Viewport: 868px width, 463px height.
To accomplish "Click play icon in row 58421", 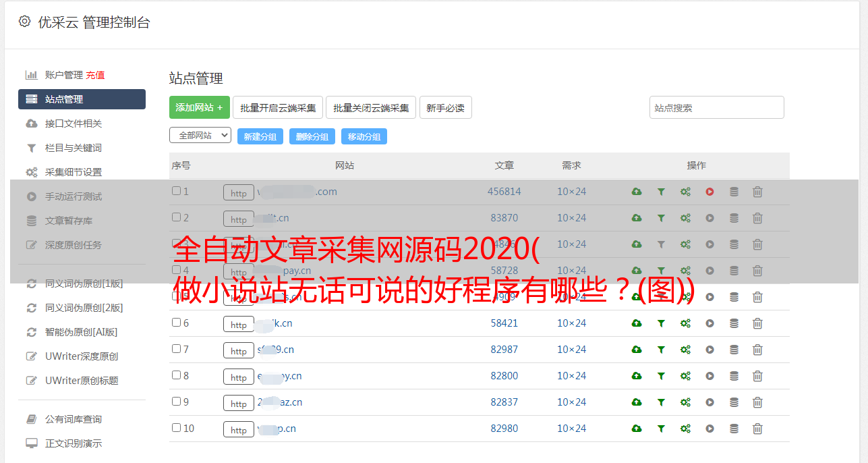I will (x=710, y=323).
